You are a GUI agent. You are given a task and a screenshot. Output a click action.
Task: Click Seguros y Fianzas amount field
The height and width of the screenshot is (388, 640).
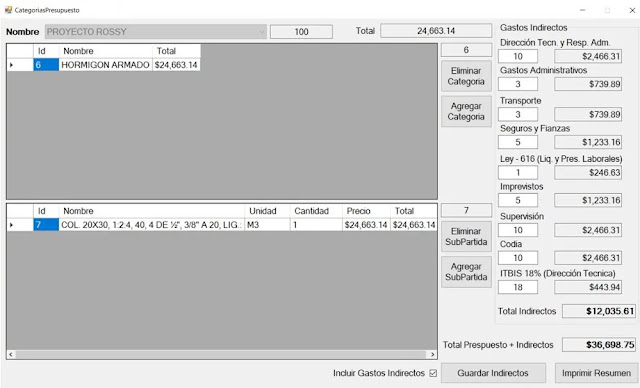(x=588, y=142)
